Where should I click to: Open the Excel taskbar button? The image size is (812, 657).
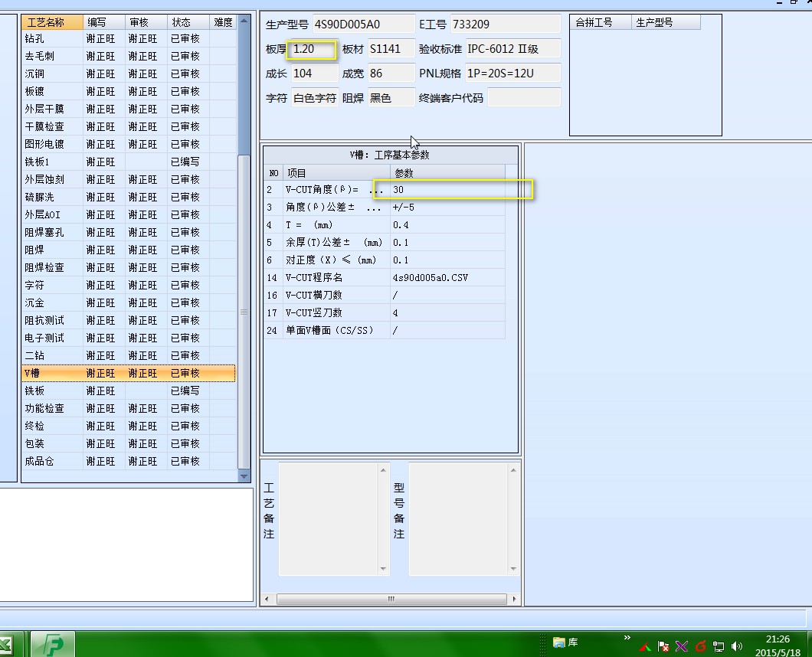pyautogui.click(x=6, y=645)
